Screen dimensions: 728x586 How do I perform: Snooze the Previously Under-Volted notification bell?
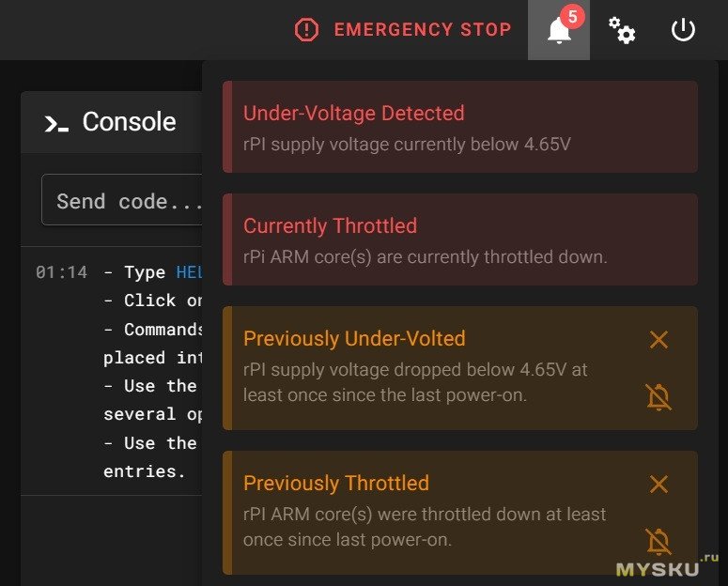(658, 397)
